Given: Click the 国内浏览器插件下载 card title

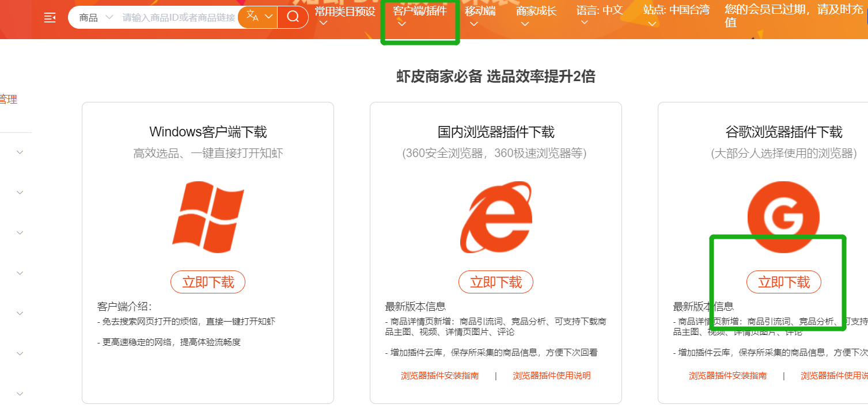Looking at the screenshot, I should coord(496,132).
